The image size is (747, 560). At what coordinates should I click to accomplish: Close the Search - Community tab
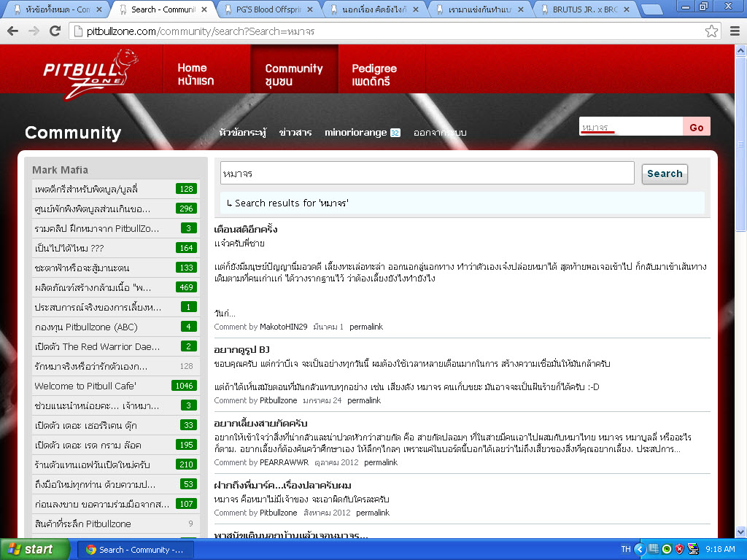point(204,9)
